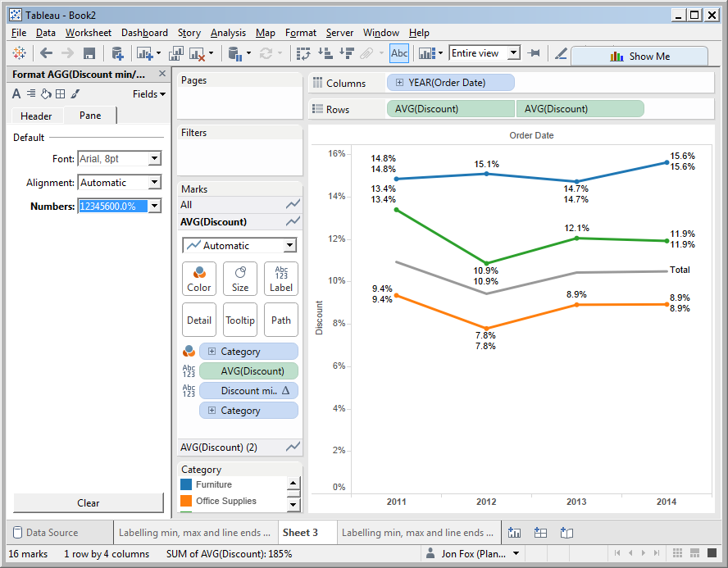The image size is (728, 568).
Task: Switch to the Header tab in Format pane
Action: click(x=36, y=116)
